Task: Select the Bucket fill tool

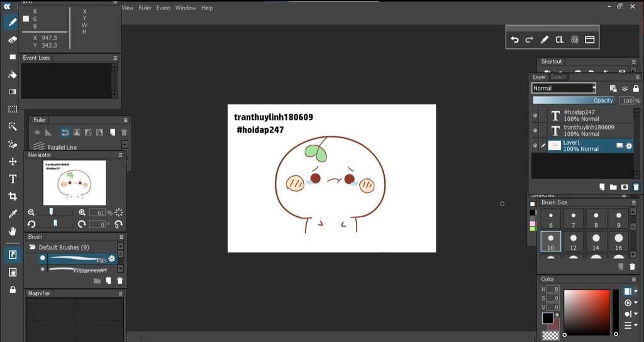Action: [13, 74]
